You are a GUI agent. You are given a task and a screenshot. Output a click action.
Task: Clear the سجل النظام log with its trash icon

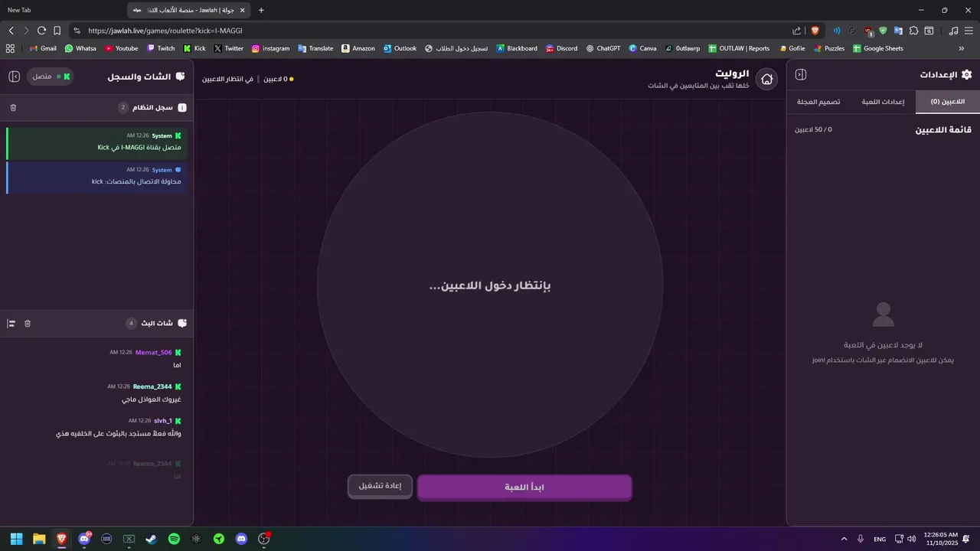pyautogui.click(x=13, y=108)
